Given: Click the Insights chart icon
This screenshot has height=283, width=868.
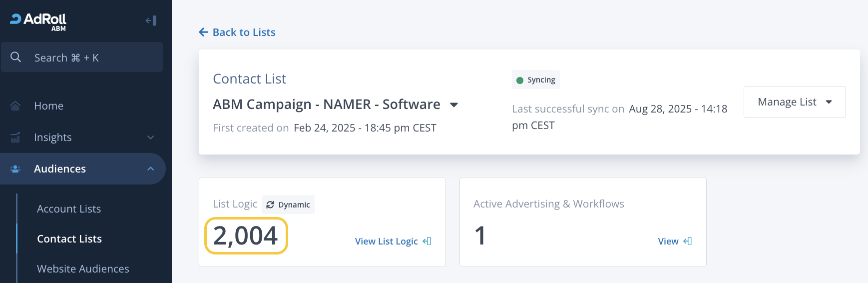Looking at the screenshot, I should (x=15, y=137).
